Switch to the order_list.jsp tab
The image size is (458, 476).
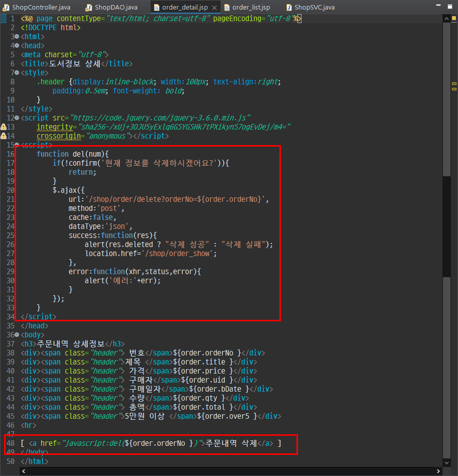247,8
